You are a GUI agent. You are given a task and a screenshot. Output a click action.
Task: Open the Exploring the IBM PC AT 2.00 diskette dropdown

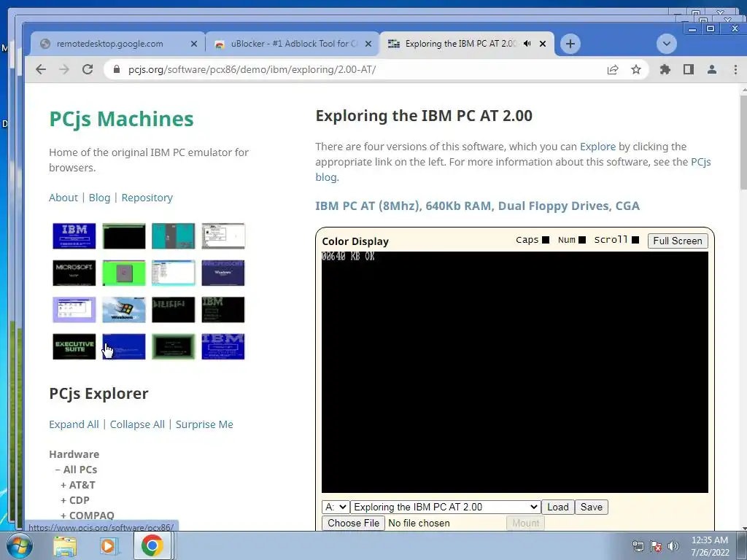(x=446, y=507)
